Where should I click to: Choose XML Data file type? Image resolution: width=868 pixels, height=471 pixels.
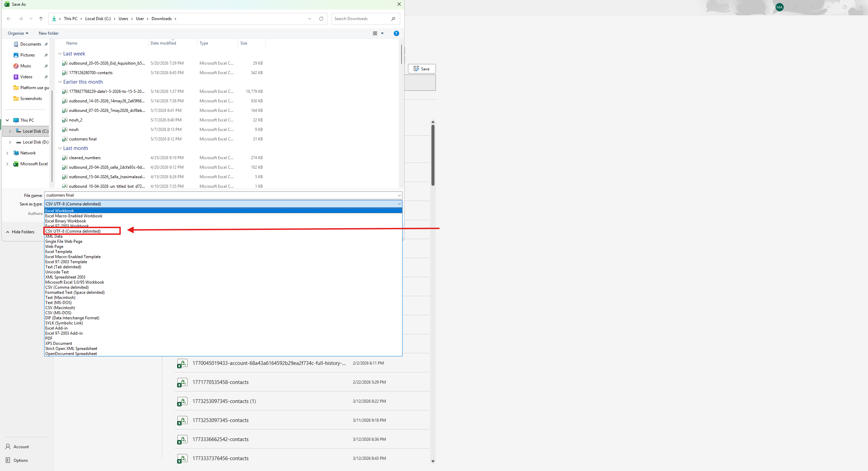tap(223, 236)
